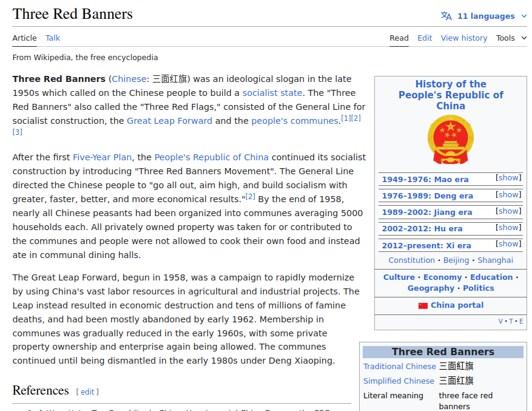Click the Three Red Banners infobox header

point(443,352)
